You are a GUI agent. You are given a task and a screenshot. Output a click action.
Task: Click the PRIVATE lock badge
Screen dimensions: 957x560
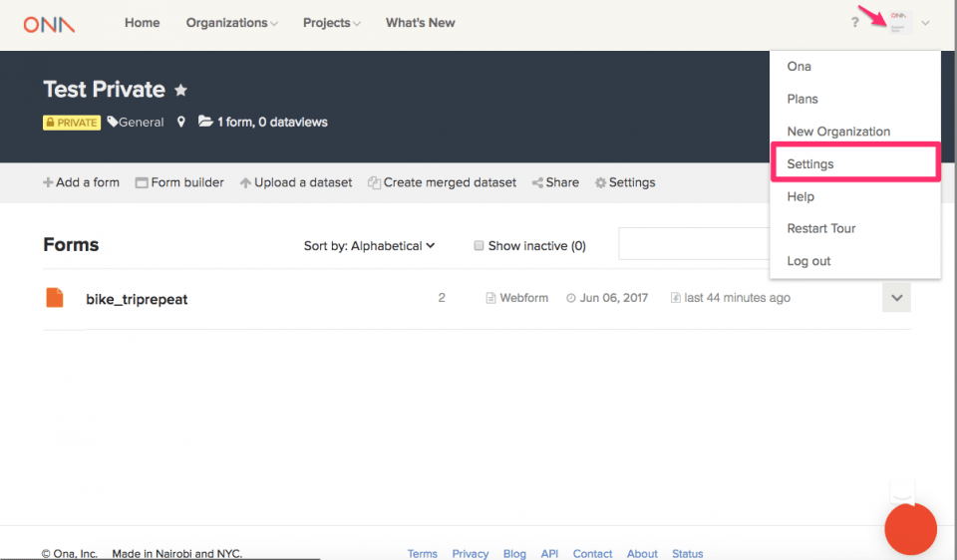[x=72, y=123]
